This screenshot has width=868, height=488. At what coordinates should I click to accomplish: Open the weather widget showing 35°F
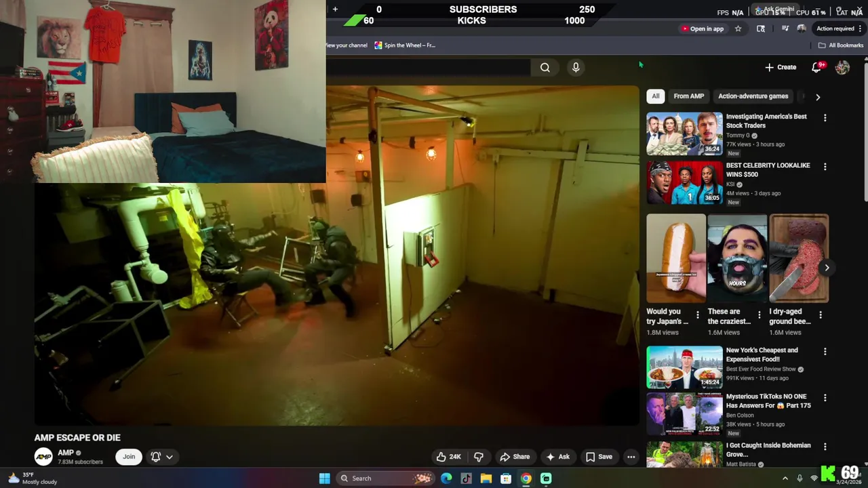pyautogui.click(x=33, y=479)
